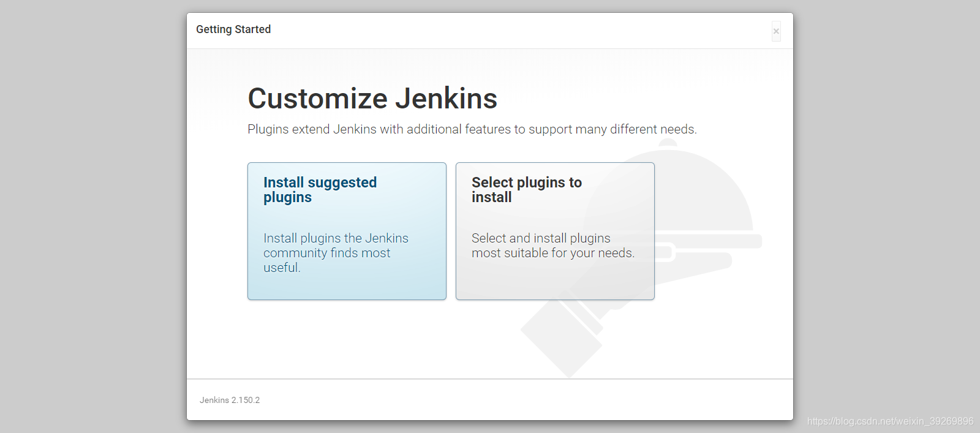Close the Getting Started dialog
Viewport: 980px width, 433px height.
click(x=776, y=31)
